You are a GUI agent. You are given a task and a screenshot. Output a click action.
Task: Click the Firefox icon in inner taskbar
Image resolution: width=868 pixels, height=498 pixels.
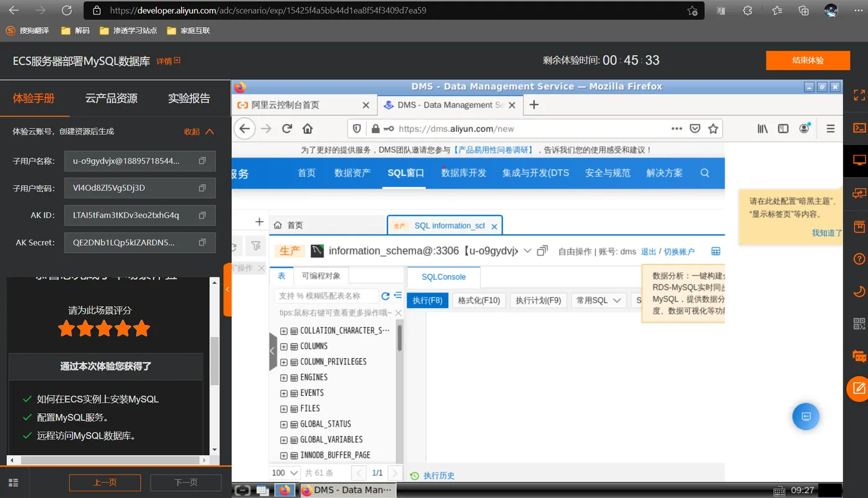[285, 490]
